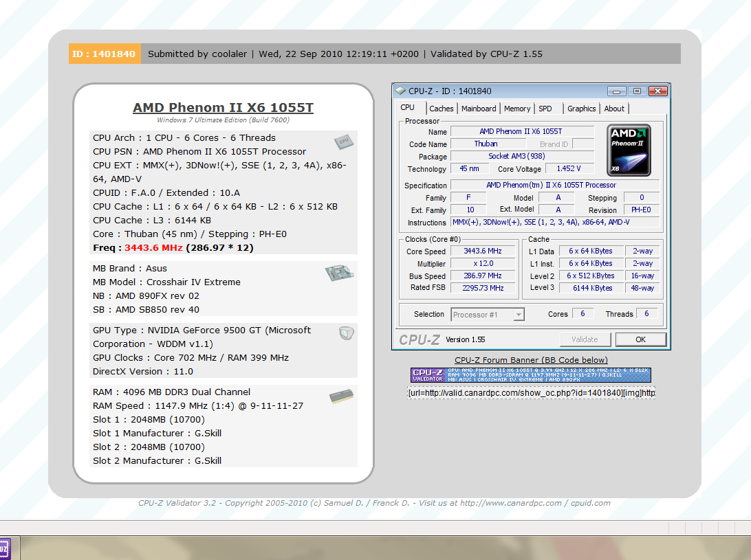The image size is (751, 560).
Task: Click the AMD Phenom II X6 1055T heading
Action: coord(223,108)
